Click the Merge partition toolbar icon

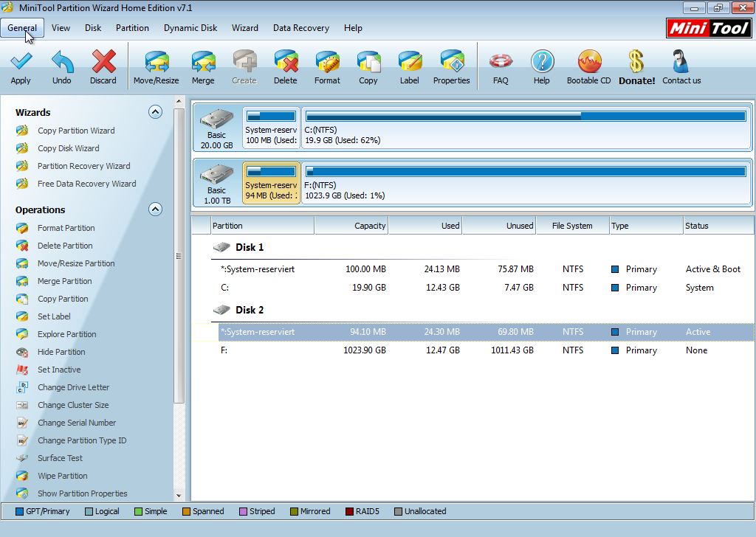203,66
